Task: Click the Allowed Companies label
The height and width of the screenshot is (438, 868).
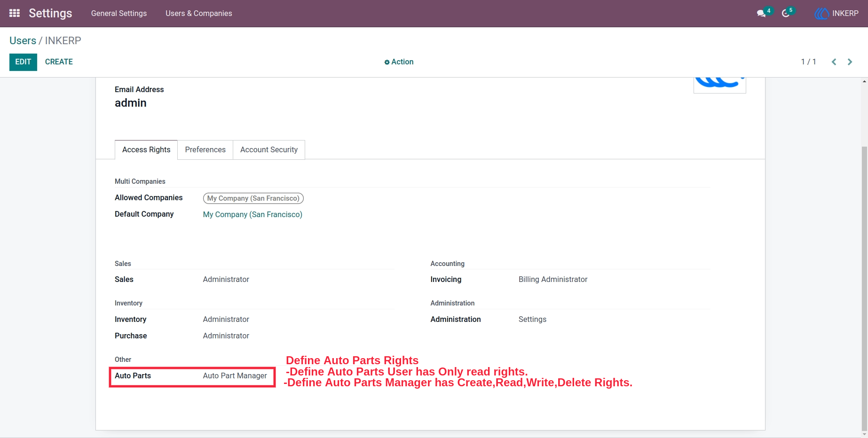Action: point(149,197)
